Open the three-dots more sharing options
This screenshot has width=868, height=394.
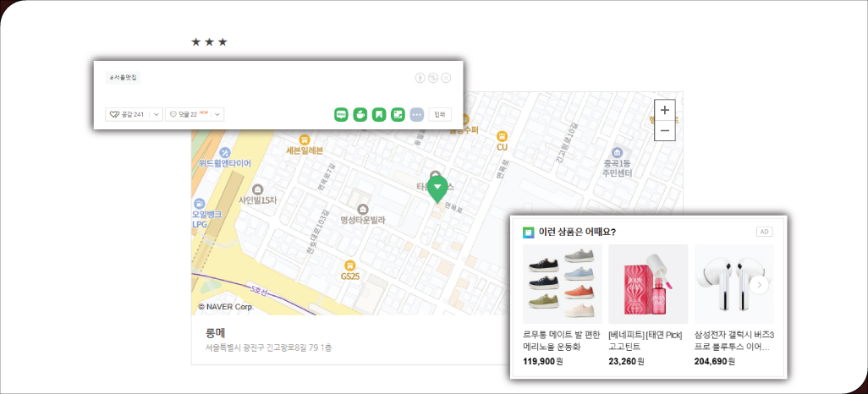[x=416, y=114]
